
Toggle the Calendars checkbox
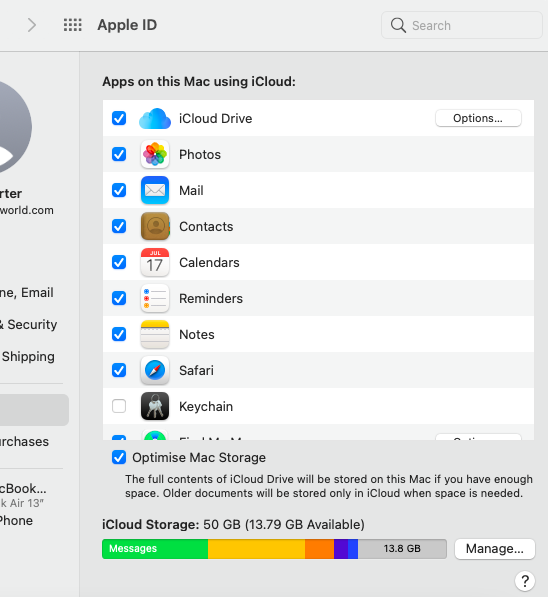pyautogui.click(x=119, y=262)
